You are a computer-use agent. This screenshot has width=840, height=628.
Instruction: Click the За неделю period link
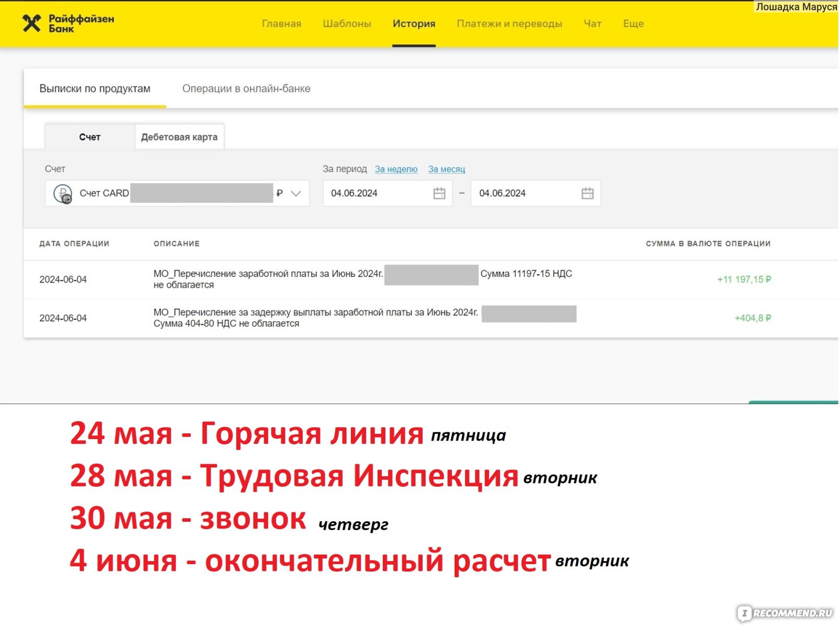[x=396, y=169]
